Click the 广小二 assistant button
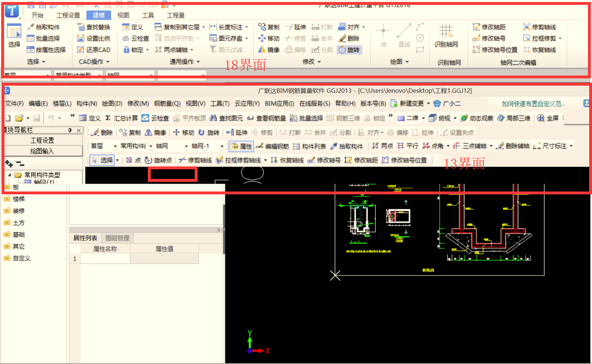The width and height of the screenshot is (592, 364). [447, 103]
